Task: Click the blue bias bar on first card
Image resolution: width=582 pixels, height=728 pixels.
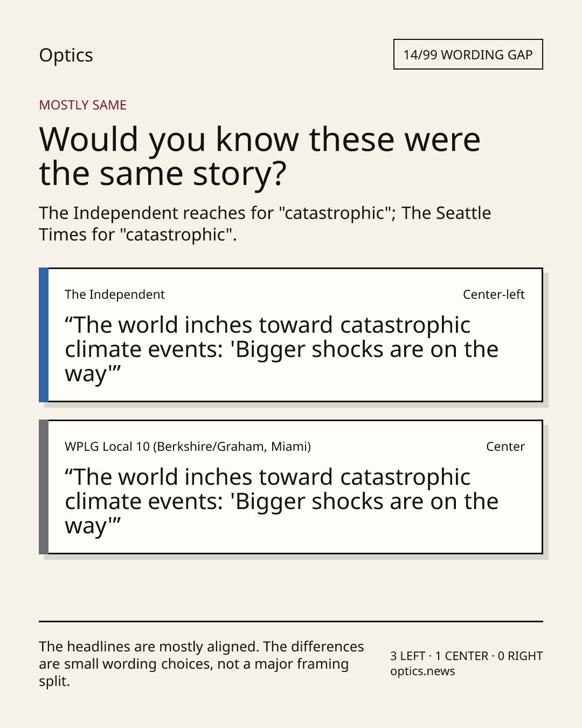Action: pos(44,335)
